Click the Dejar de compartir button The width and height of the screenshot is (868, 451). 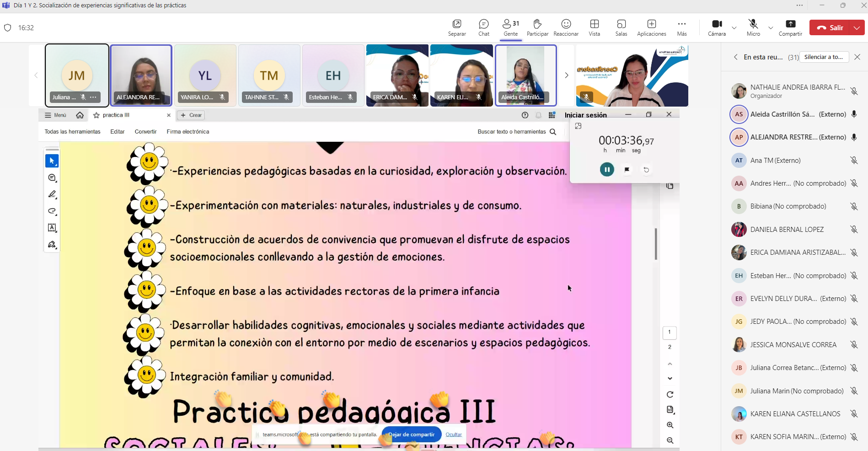coord(411,435)
